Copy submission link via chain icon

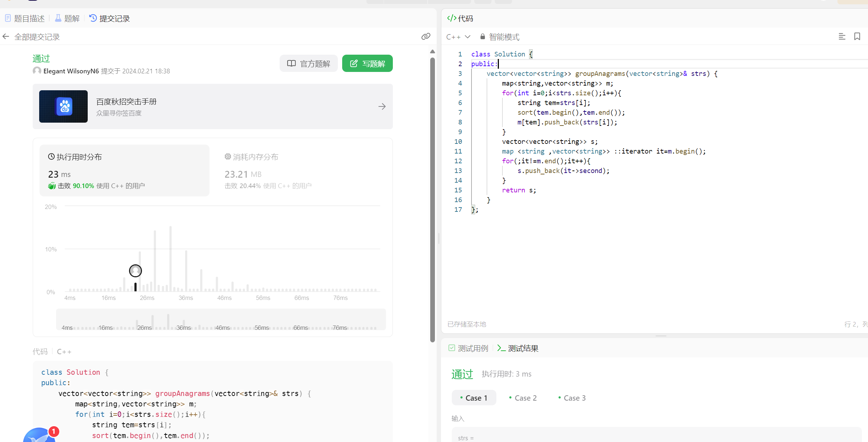(x=426, y=36)
